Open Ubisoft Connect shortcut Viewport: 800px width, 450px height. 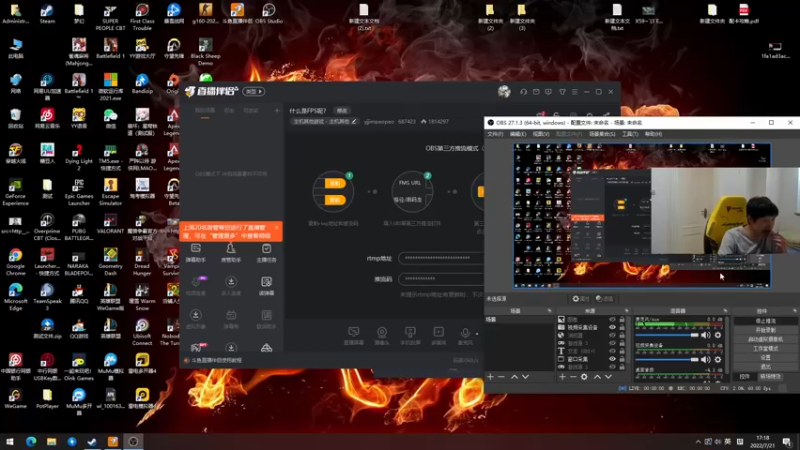click(142, 333)
